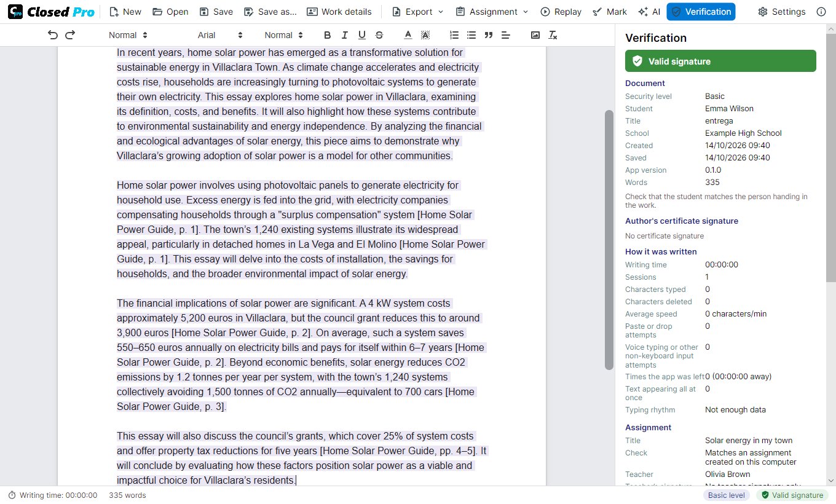Click the document editor scrollbar
Screen dimensions: 836x504
(609, 240)
